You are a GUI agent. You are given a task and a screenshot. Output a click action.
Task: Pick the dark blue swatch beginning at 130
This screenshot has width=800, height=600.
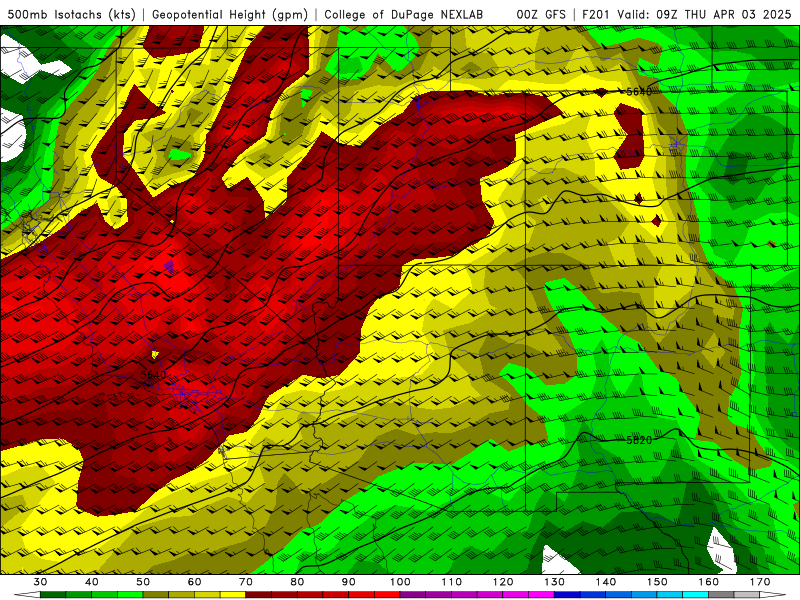pyautogui.click(x=567, y=595)
